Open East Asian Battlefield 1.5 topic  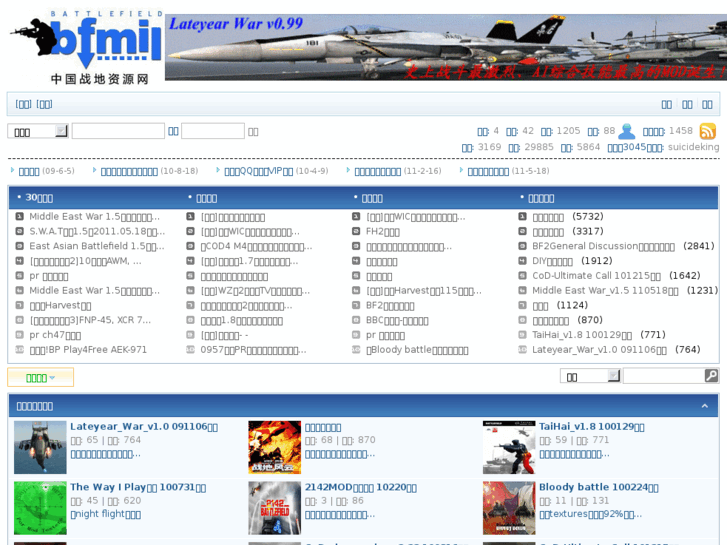pos(96,246)
